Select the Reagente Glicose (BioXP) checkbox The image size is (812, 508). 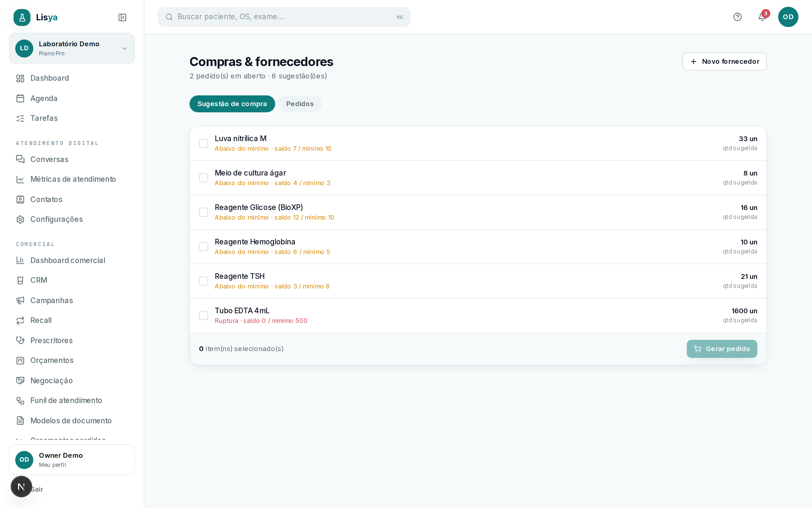tap(203, 212)
